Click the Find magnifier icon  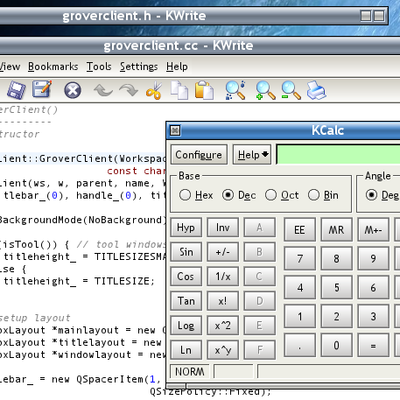click(235, 90)
